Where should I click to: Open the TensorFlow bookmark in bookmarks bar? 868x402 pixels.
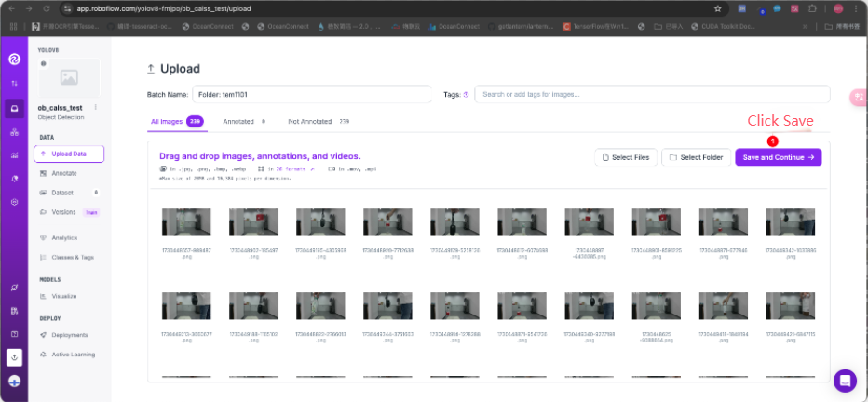tap(597, 26)
